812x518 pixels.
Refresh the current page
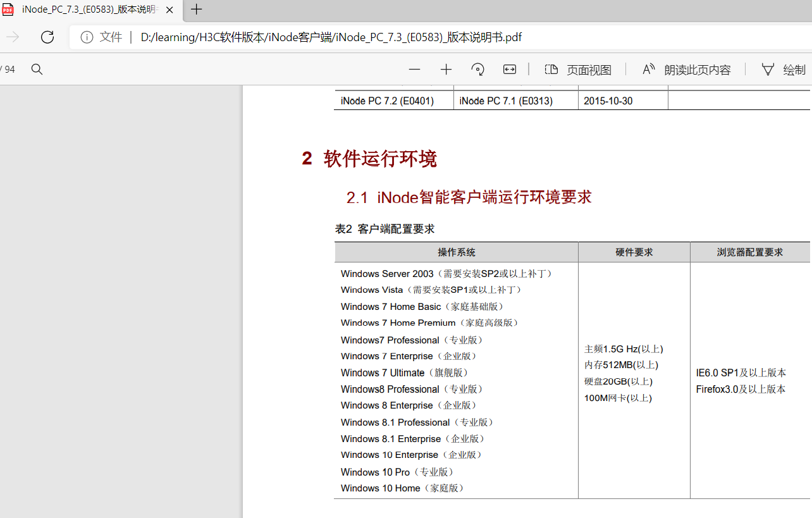click(x=47, y=37)
